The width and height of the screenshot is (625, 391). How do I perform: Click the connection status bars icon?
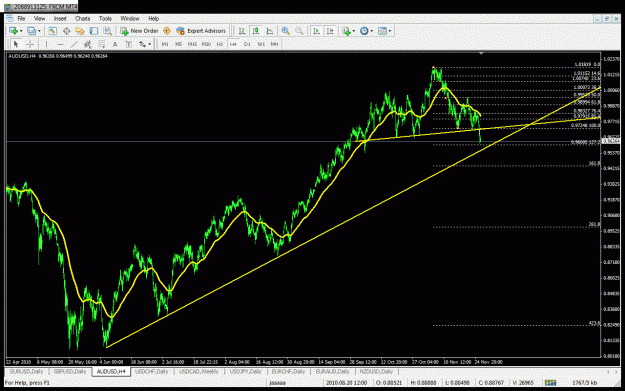[x=550, y=383]
